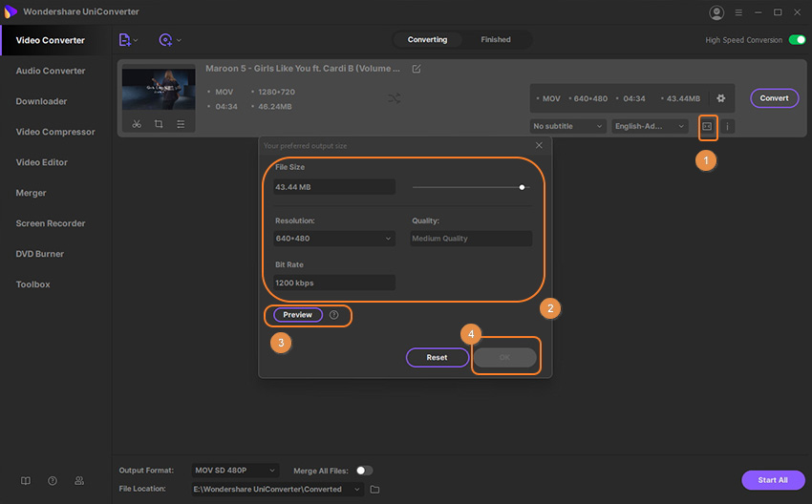Viewport: 812px width, 504px height.
Task: Click the compress output size icon
Action: click(x=707, y=126)
